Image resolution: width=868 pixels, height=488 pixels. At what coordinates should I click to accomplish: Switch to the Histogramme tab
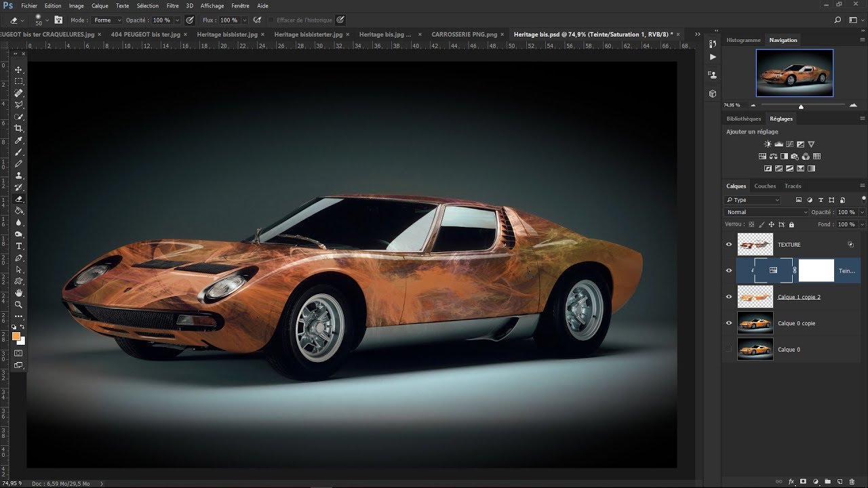click(x=743, y=40)
